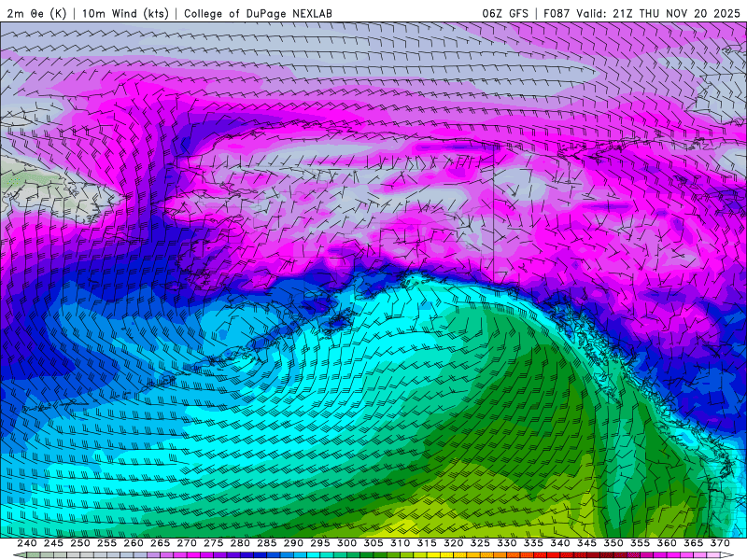Image resolution: width=747 pixels, height=560 pixels.
Task: Select the 285 value on the color scale
Action: (x=267, y=543)
